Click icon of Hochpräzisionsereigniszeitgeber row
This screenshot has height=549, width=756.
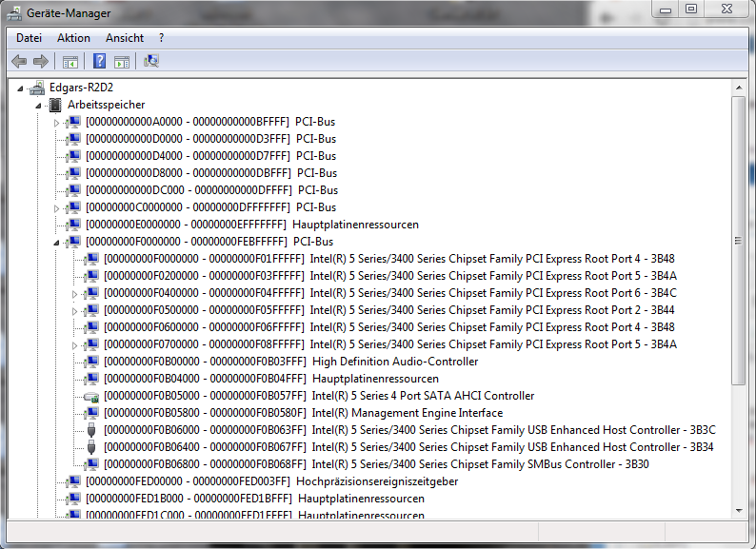click(x=73, y=481)
